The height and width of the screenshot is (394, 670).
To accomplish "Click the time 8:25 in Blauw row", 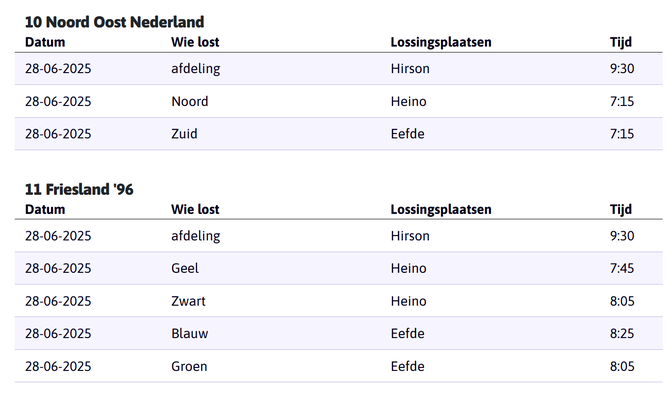I will 622,333.
